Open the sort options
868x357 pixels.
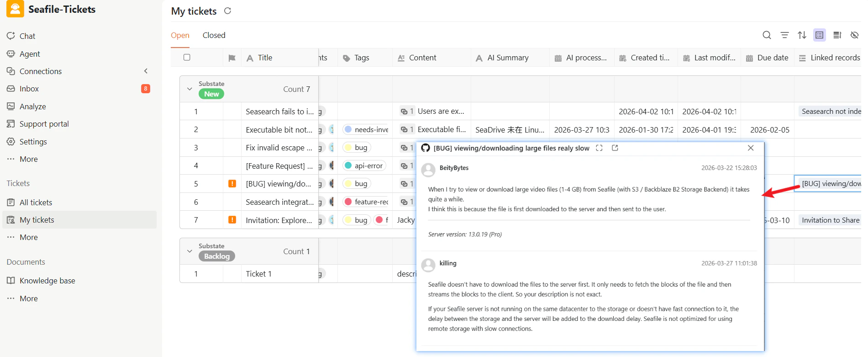802,35
